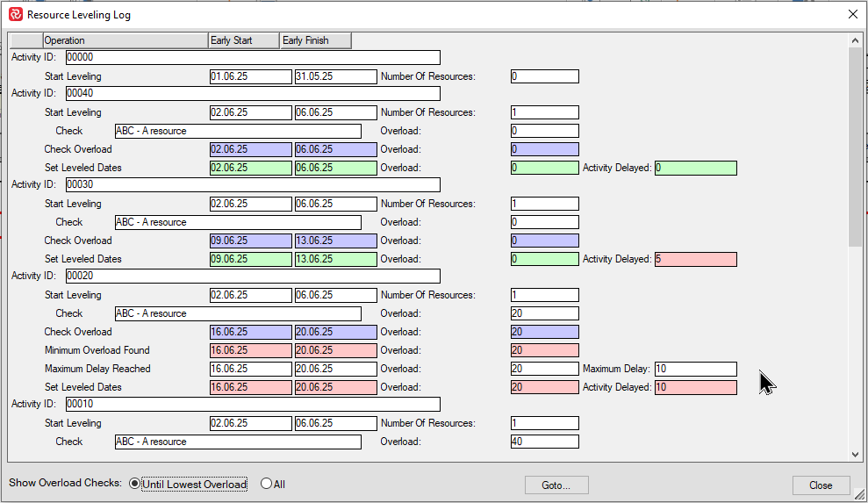Click the blue 02.06.25 Check Overload field
The width and height of the screenshot is (868, 503).
point(251,149)
